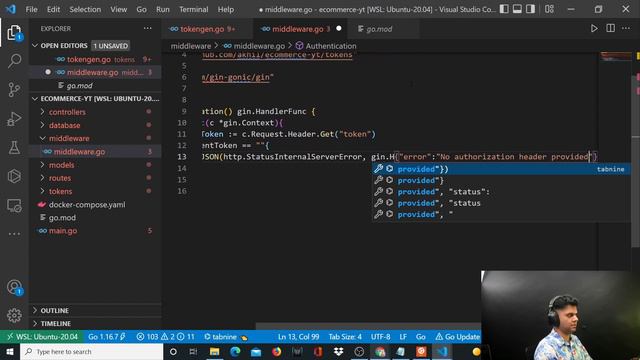Click the Windows taskbar search box
The height and width of the screenshot is (360, 640).
tap(92, 352)
